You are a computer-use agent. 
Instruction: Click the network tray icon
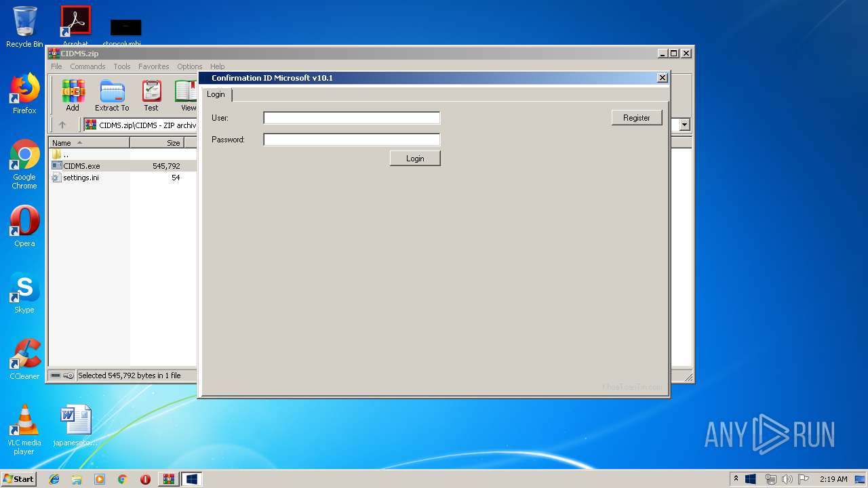(x=770, y=479)
